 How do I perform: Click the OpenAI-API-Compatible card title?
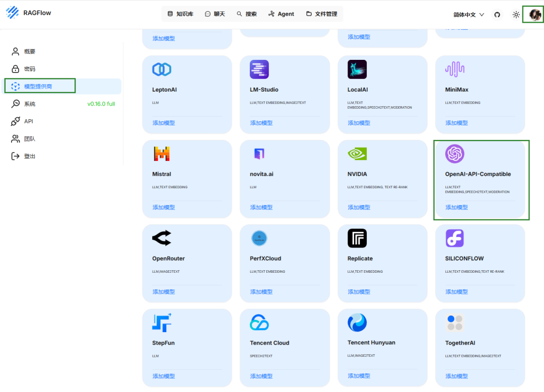[x=478, y=174]
